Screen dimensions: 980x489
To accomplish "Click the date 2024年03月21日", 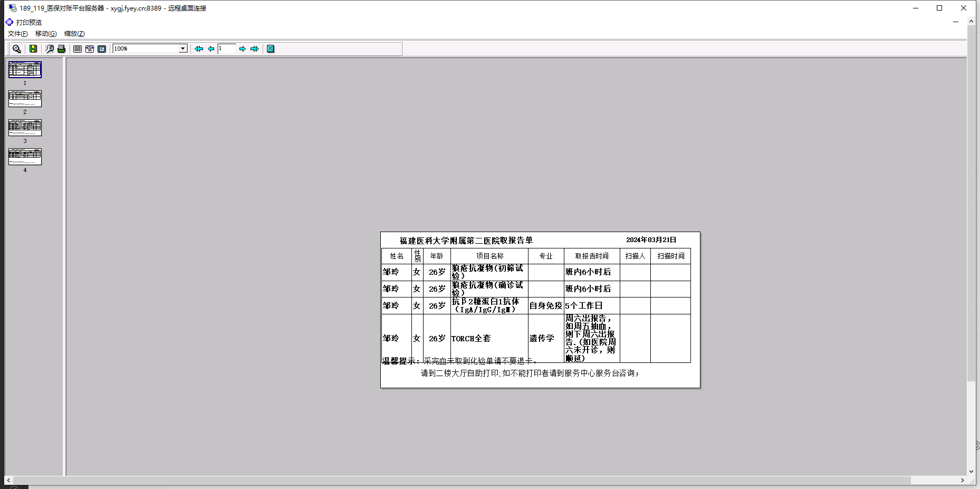I will click(651, 240).
